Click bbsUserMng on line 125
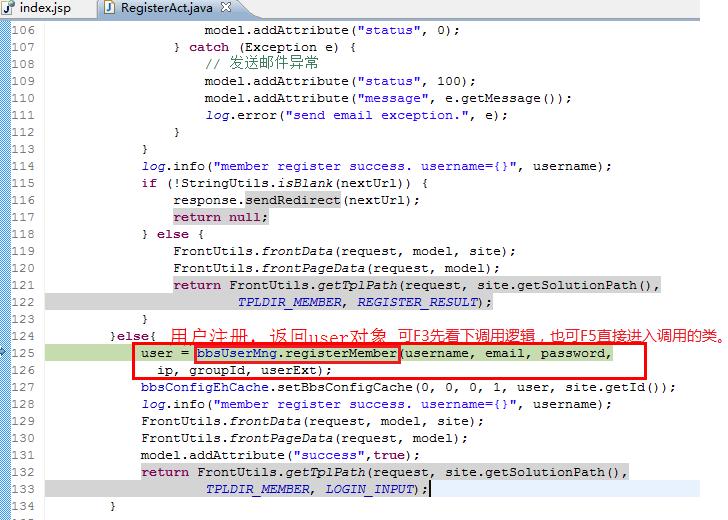Viewport: 728px width, 520px height. point(237,353)
